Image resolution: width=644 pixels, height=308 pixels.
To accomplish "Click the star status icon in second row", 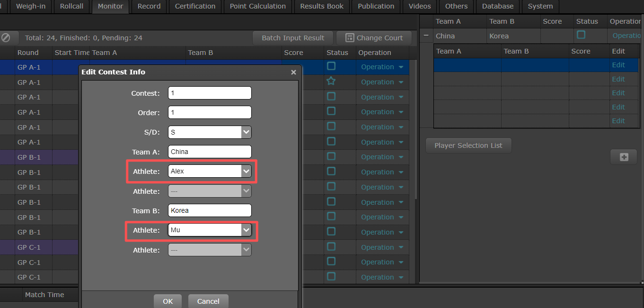I will point(331,82).
